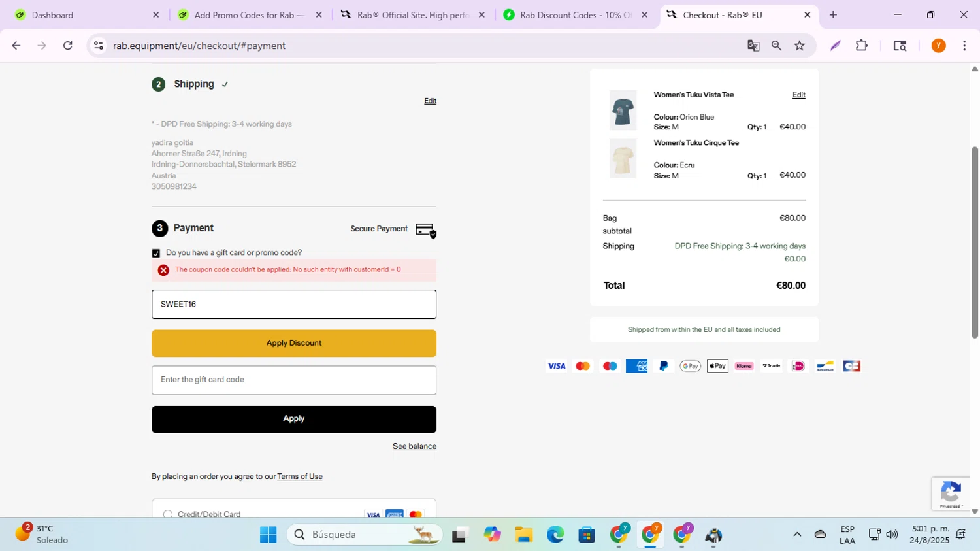Open the Task View icon in taskbar
This screenshot has width=980, height=551.
coord(461,535)
